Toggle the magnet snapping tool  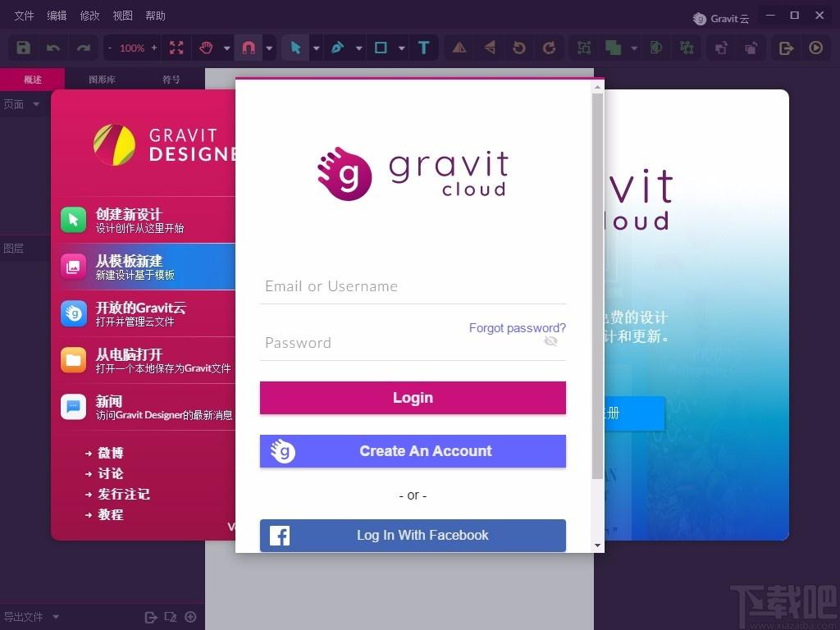point(248,48)
